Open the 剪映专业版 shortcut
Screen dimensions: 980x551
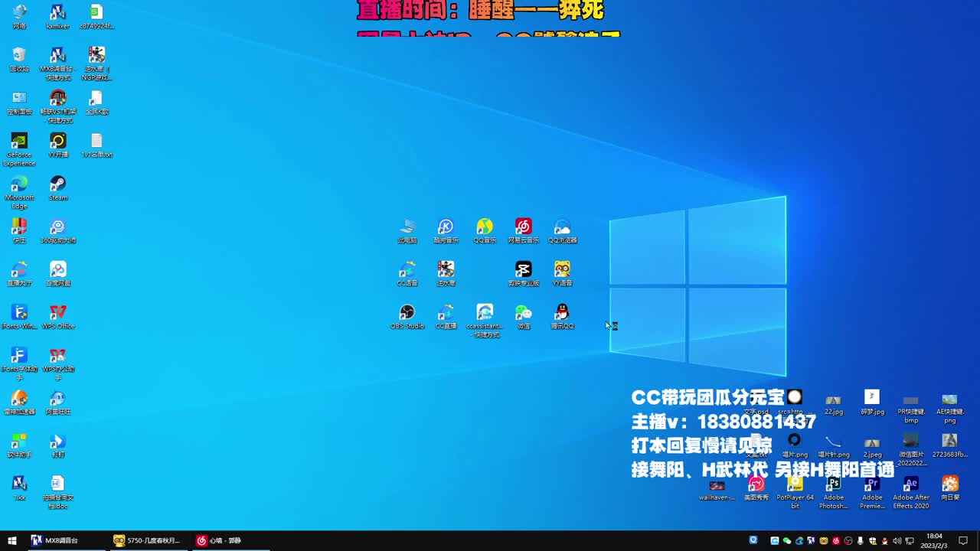pos(524,274)
